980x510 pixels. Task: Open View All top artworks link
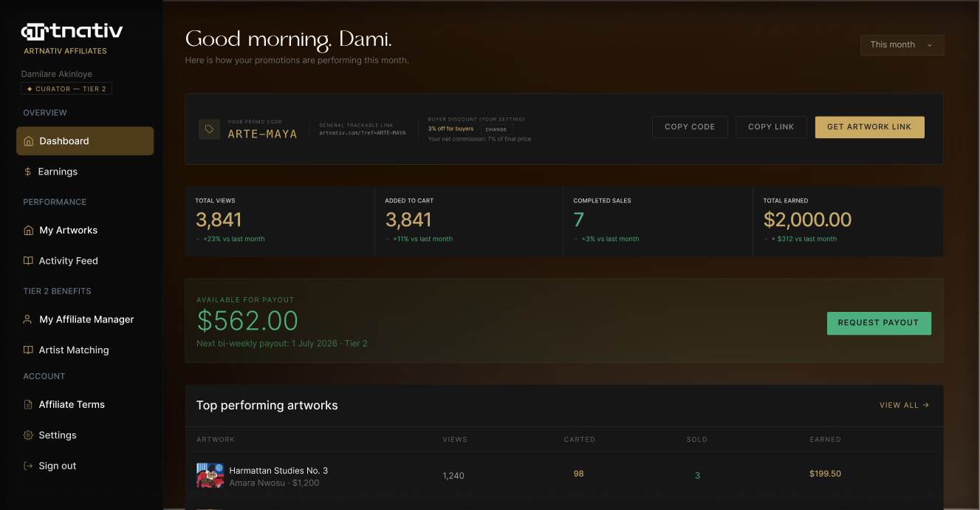click(x=905, y=405)
